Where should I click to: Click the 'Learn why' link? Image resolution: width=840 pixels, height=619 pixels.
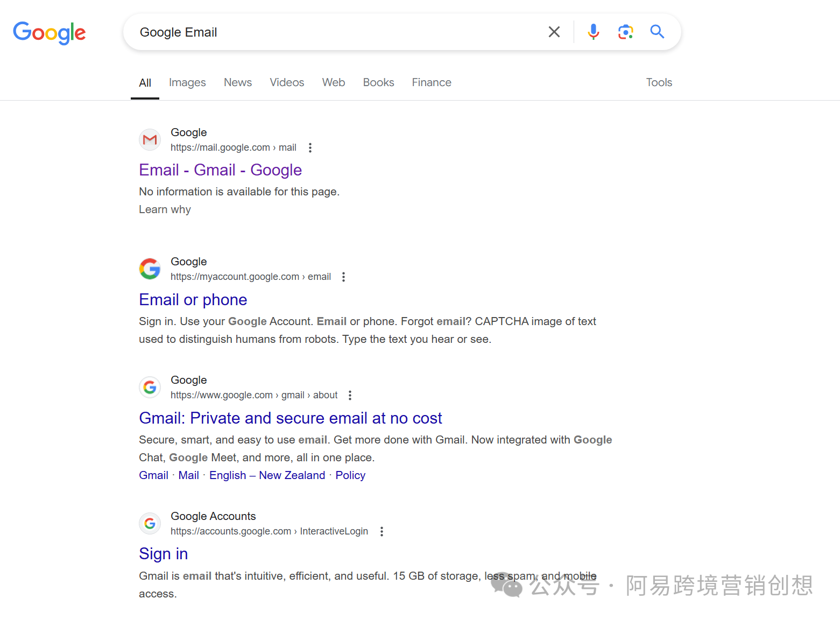(165, 209)
